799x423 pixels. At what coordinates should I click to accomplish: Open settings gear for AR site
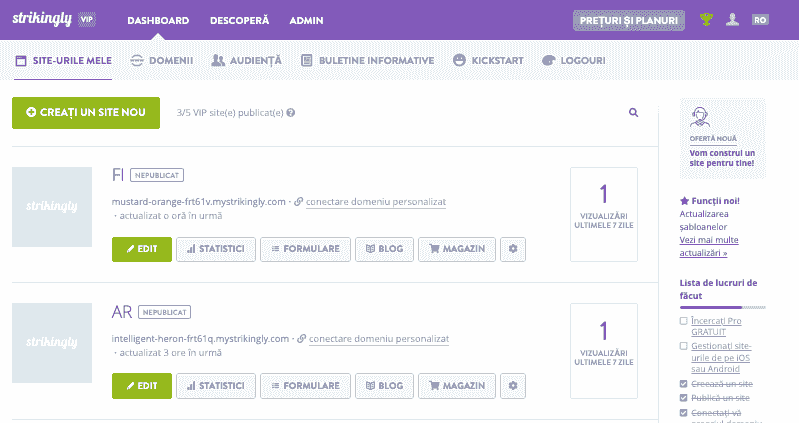513,386
